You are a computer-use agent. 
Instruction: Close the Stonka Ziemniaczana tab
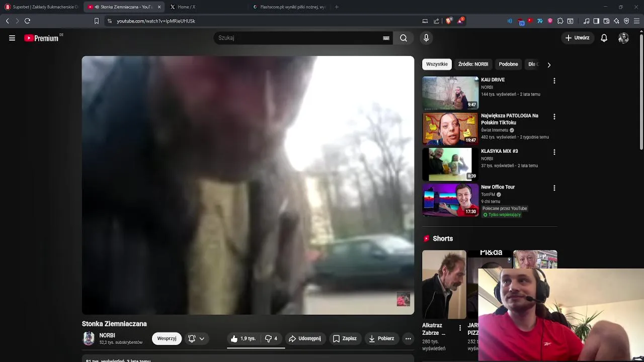(159, 7)
